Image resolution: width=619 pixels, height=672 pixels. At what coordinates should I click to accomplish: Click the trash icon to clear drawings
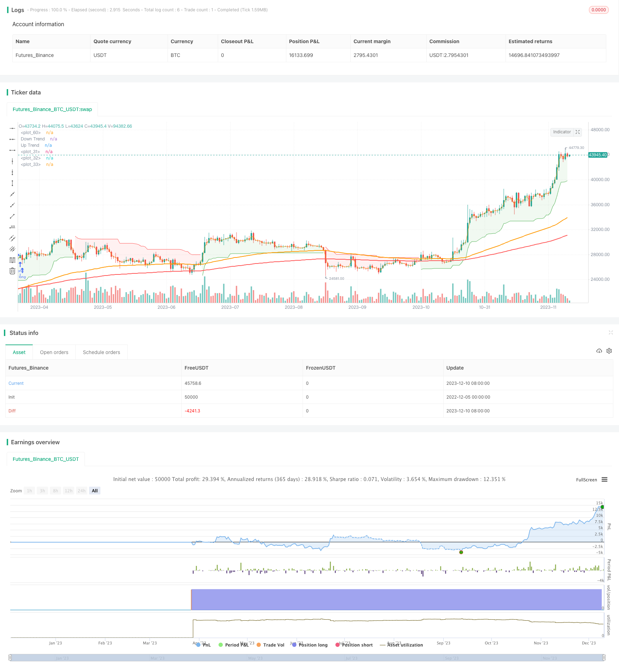click(12, 271)
